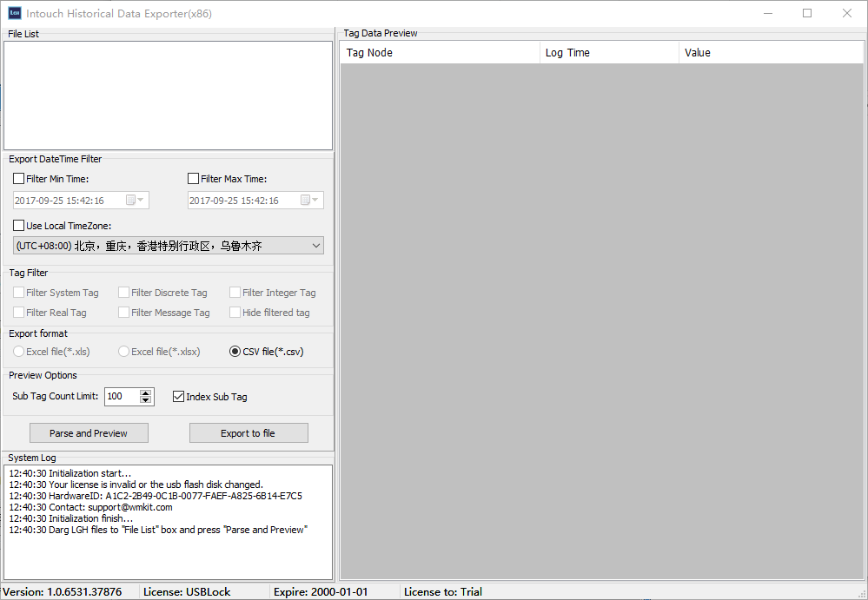This screenshot has height=600, width=868.
Task: Increase Sub Tag Count Limit with up arrow
Action: coord(146,392)
